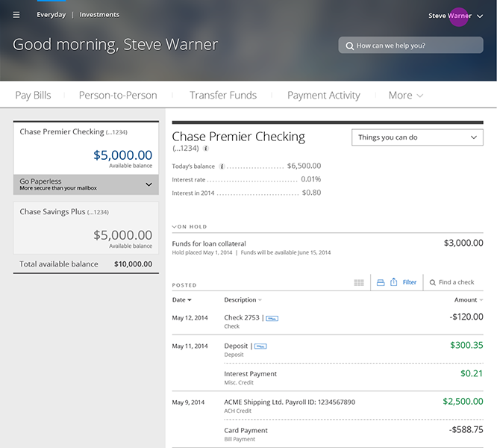Switch to grid view icon in Posted toolbar
The width and height of the screenshot is (497, 448).
[x=359, y=282]
